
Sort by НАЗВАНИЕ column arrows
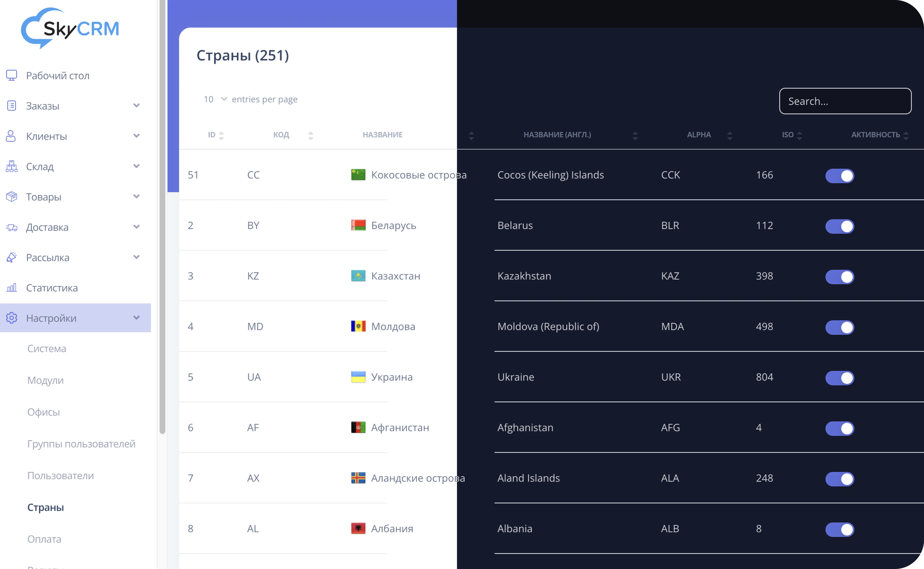tap(471, 135)
